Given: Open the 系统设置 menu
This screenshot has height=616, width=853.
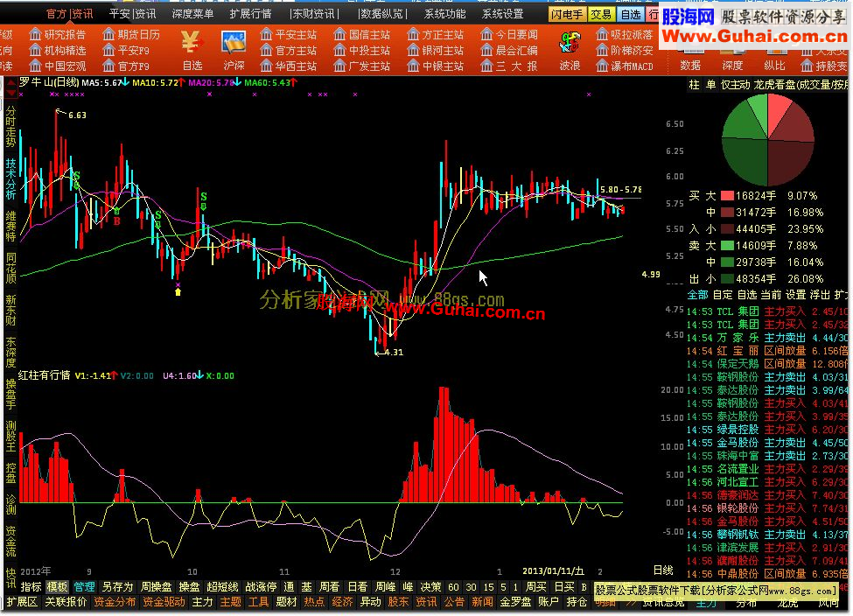Looking at the screenshot, I should [x=503, y=14].
